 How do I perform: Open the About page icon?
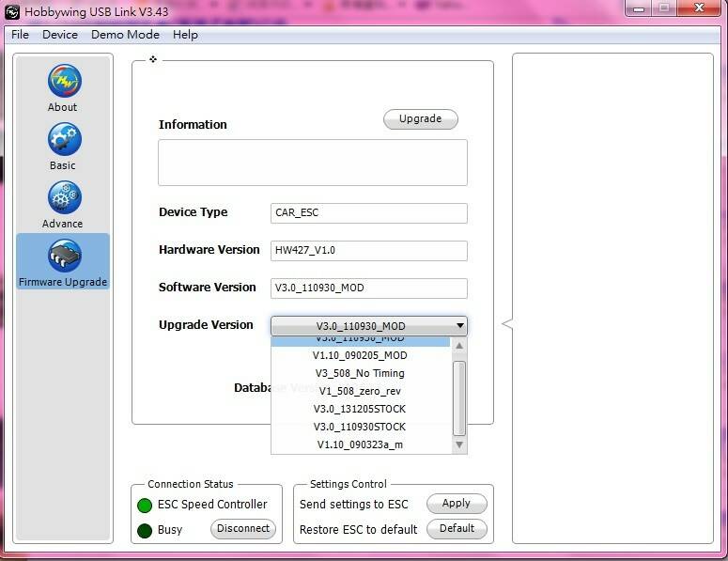click(65, 81)
